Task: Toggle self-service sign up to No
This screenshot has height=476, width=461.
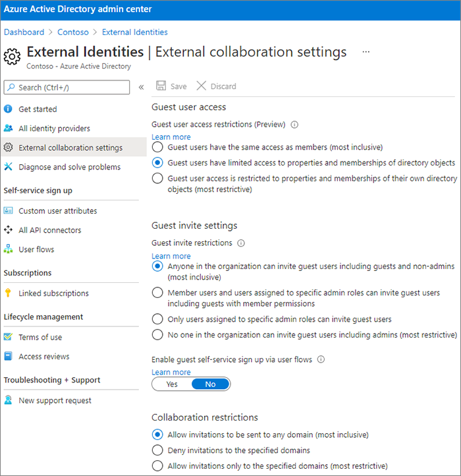Action: (x=211, y=384)
